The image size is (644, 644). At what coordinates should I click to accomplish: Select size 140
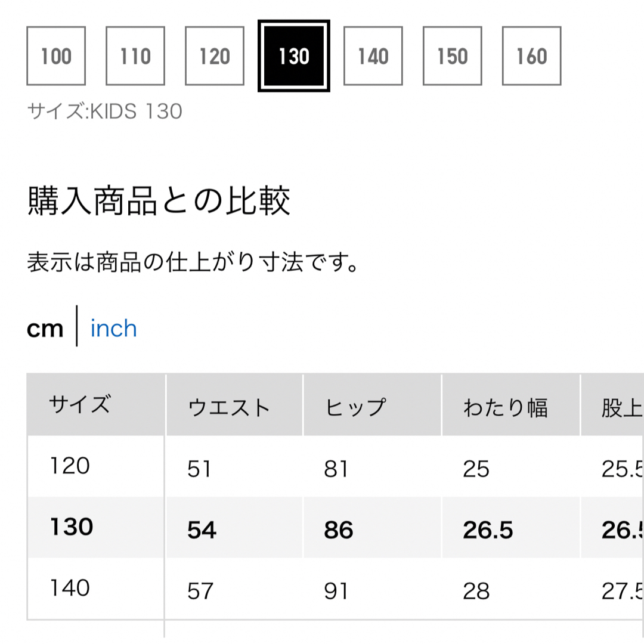pyautogui.click(x=373, y=56)
